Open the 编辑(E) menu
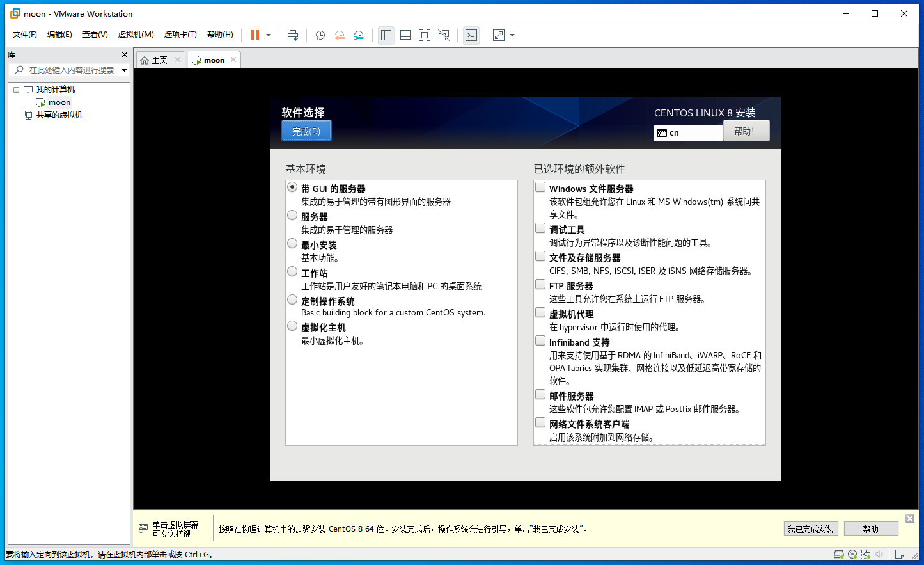This screenshot has width=924, height=565. 59,35
